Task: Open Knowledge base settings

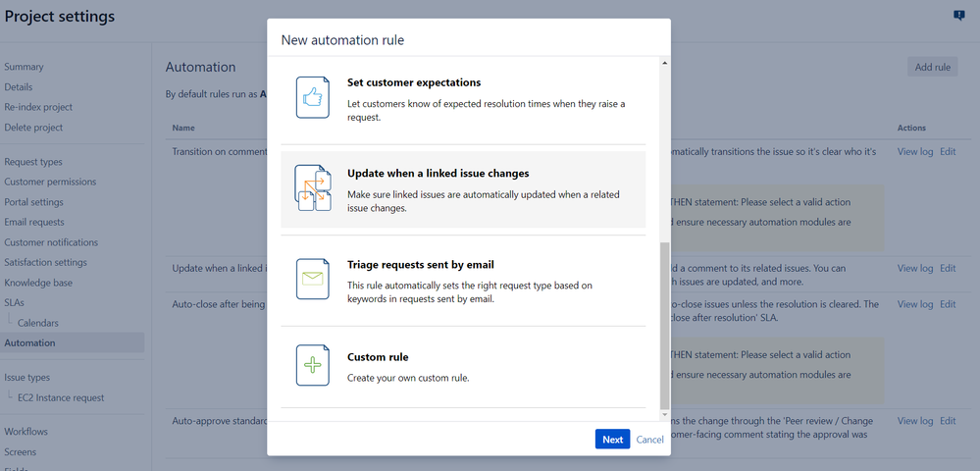Action: pyautogui.click(x=38, y=283)
